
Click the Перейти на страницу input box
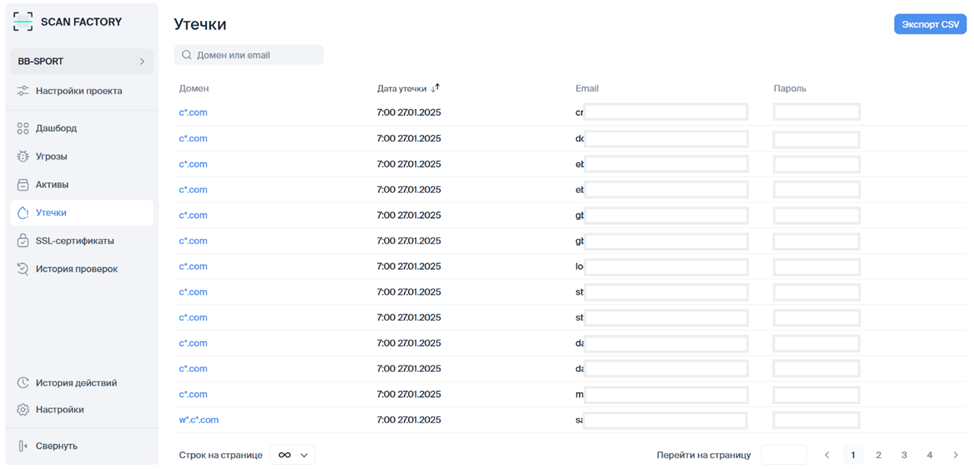coord(783,455)
